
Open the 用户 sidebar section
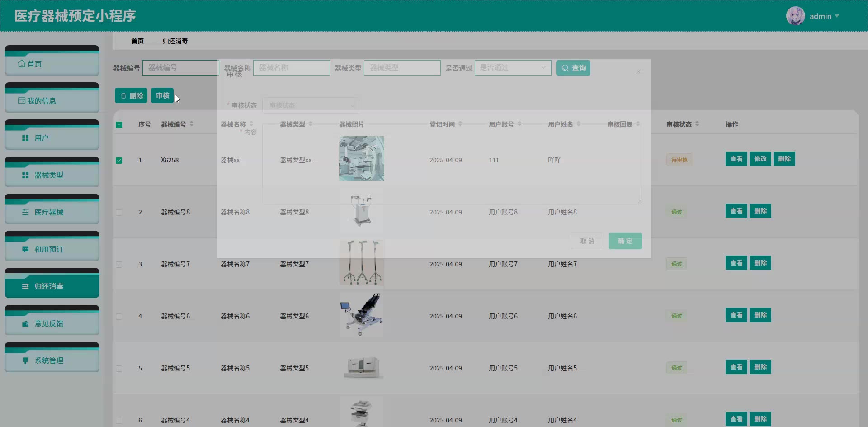pyautogui.click(x=52, y=135)
